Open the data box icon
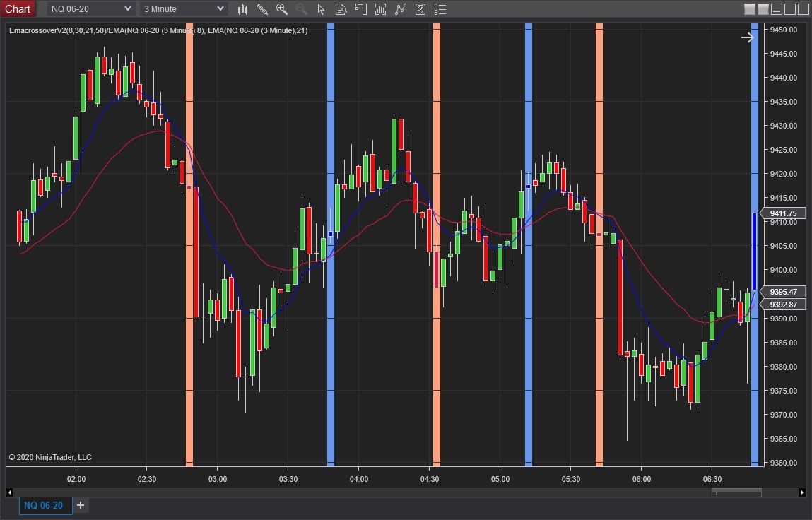 (x=341, y=8)
